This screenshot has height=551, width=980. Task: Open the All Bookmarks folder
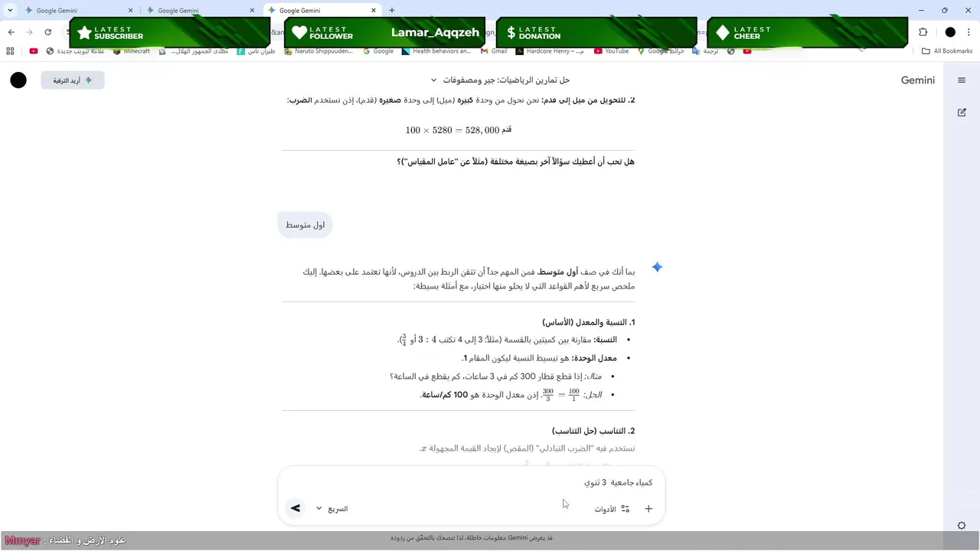947,51
